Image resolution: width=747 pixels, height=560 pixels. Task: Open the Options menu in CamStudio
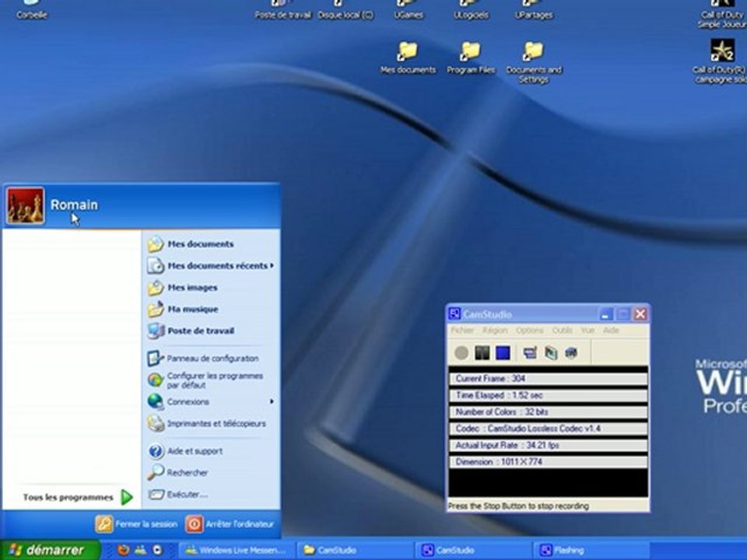tap(530, 331)
